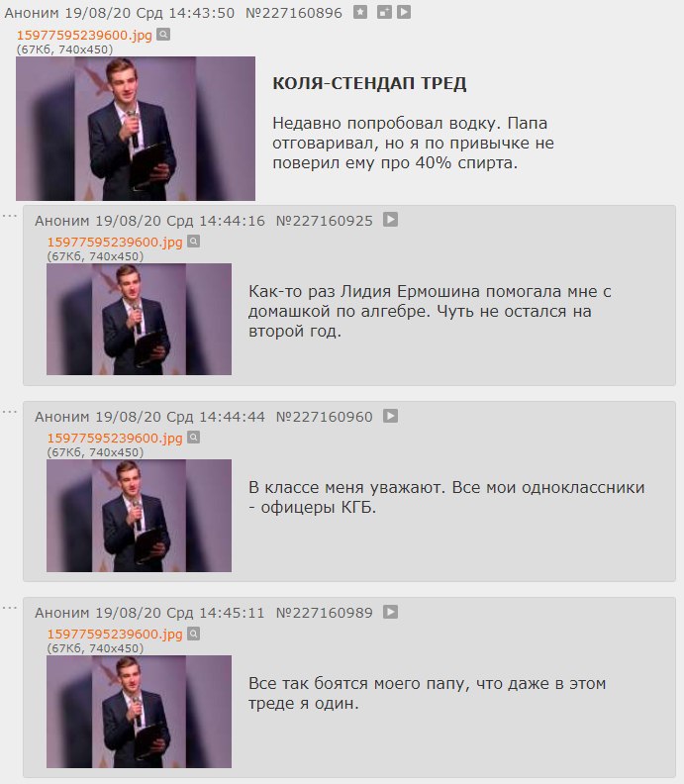Click the image search magnifier in the first post

(163, 35)
